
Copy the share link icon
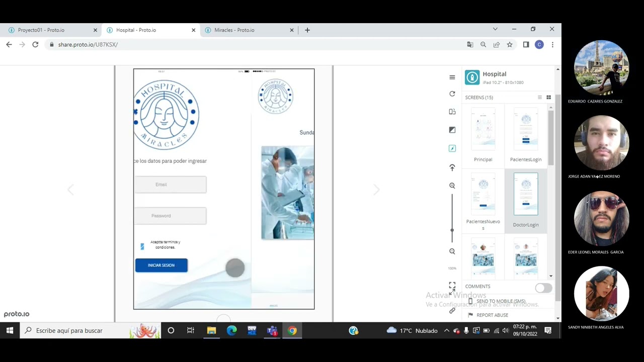452,311
